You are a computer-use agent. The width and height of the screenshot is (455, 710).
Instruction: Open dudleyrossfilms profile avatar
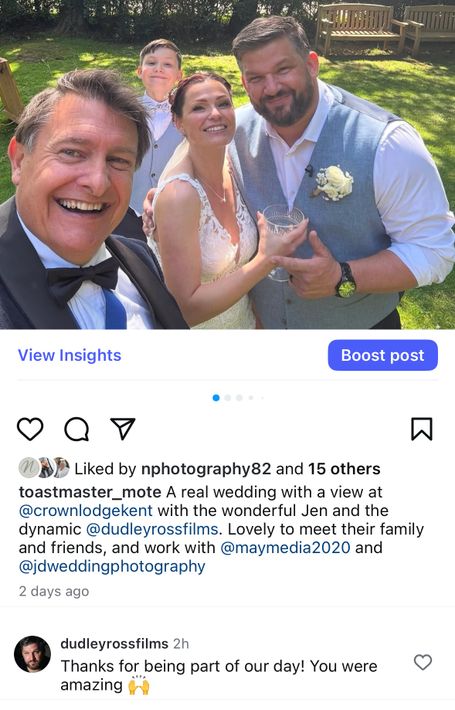point(32,654)
